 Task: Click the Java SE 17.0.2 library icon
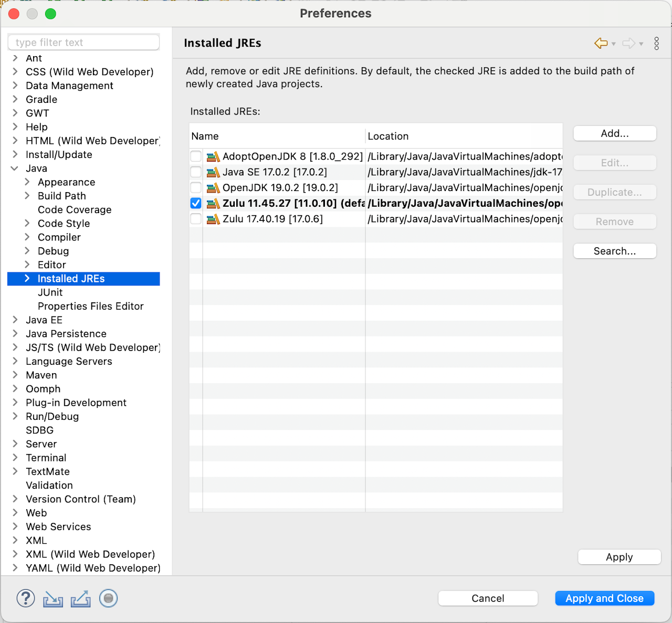coord(213,172)
